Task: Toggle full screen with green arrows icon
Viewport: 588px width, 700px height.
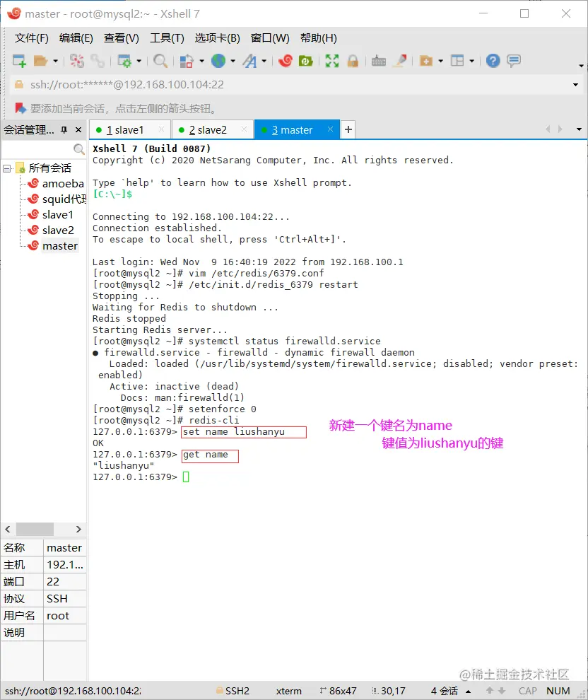Action: point(332,61)
